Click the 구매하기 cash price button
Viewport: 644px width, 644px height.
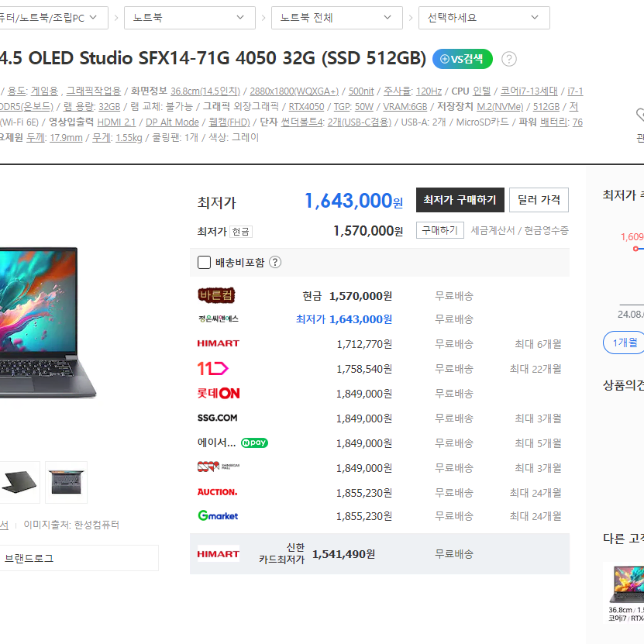point(440,230)
